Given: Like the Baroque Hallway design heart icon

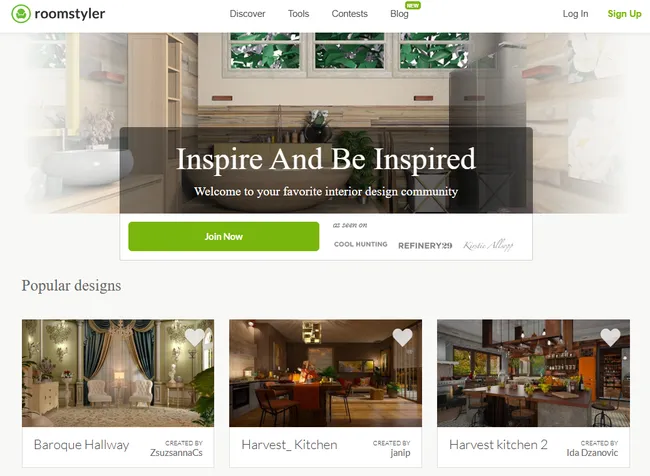Looking at the screenshot, I should click(x=194, y=337).
